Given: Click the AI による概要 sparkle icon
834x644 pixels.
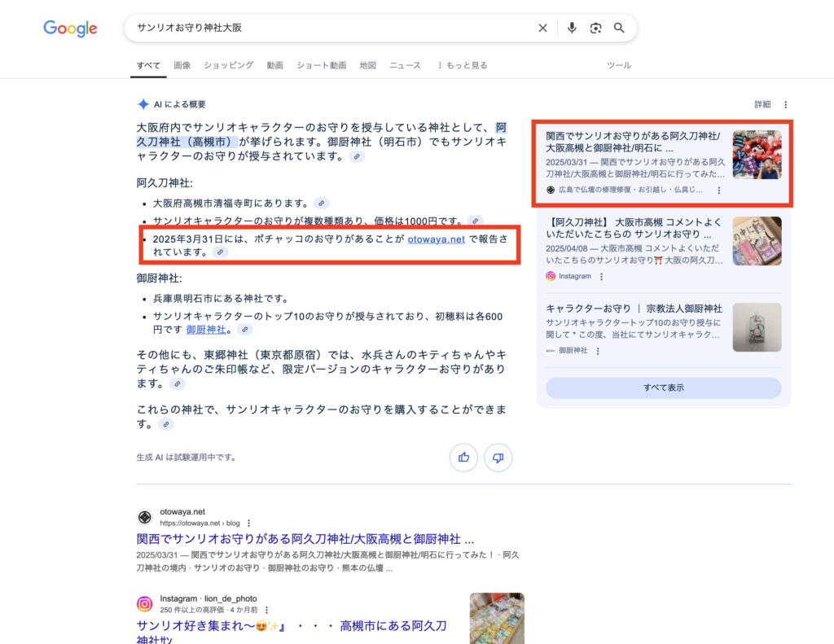Looking at the screenshot, I should (143, 104).
